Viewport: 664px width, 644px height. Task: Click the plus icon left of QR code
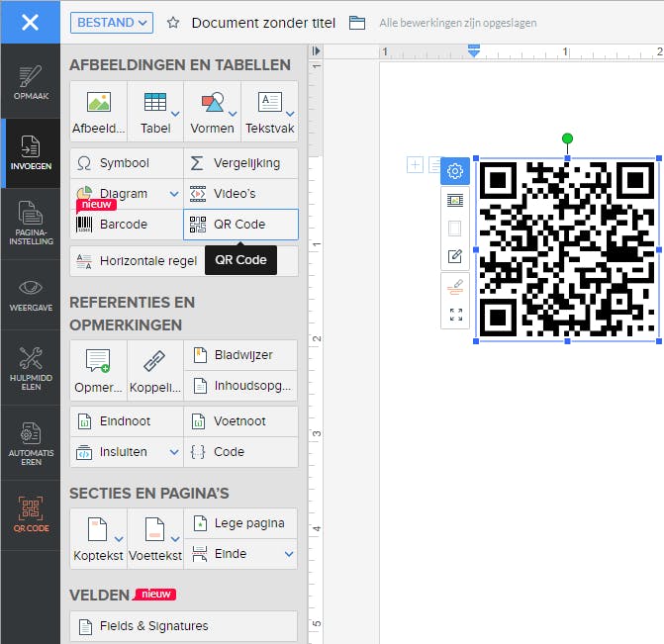415,164
